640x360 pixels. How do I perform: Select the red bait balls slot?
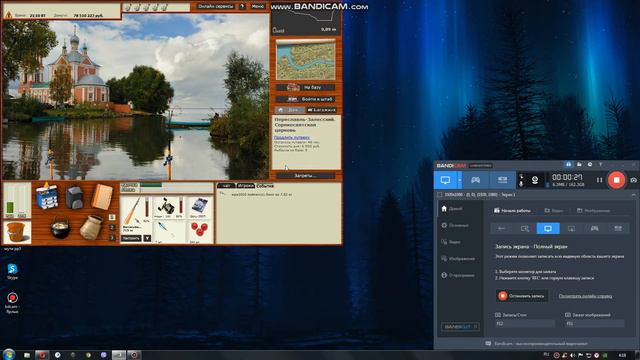click(200, 232)
